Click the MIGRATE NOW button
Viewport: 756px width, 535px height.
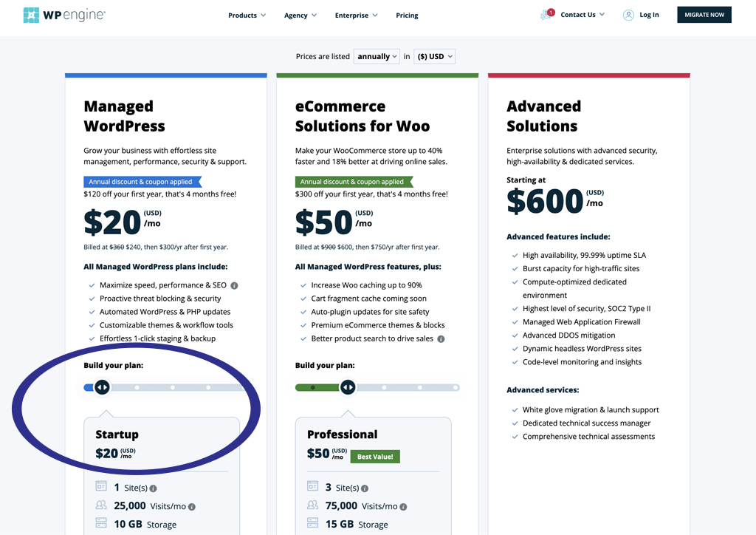click(x=704, y=15)
